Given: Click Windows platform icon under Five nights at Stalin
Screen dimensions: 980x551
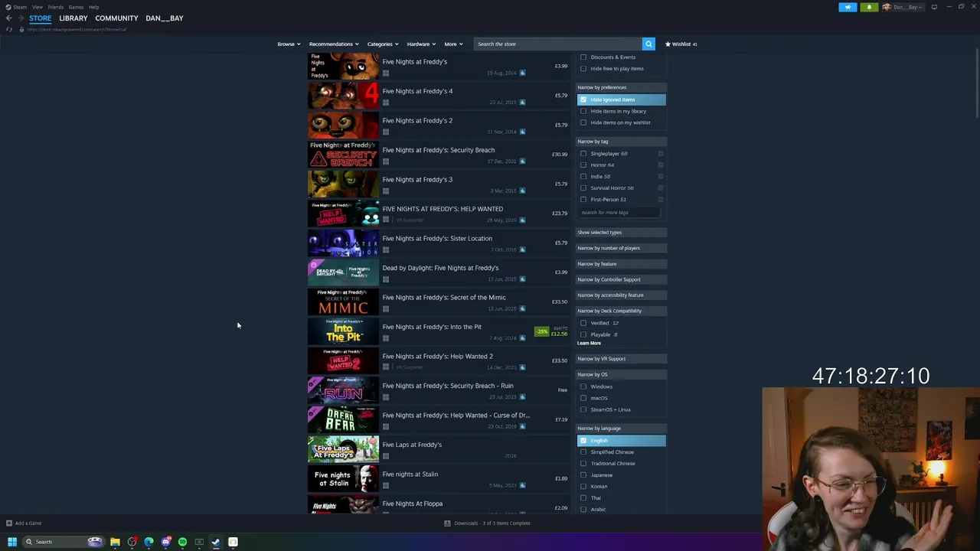Looking at the screenshot, I should 386,485.
